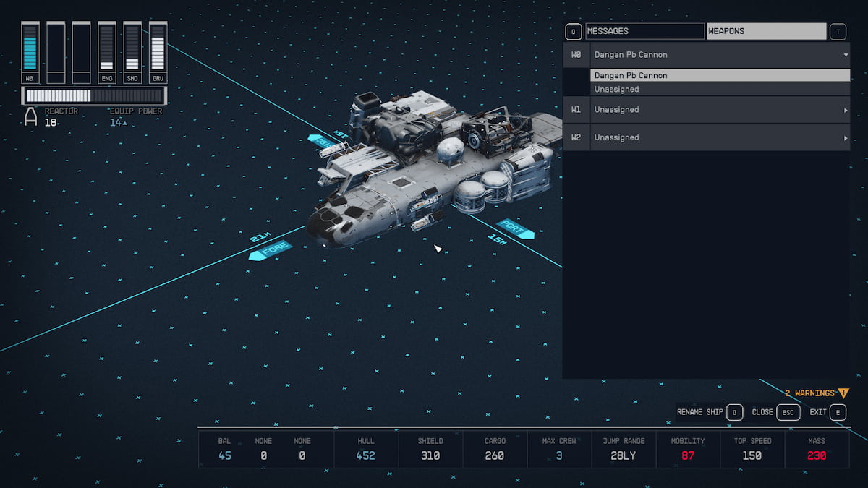The image size is (868, 488).
Task: Click the PORT direction arrow marker
Action: [x=516, y=229]
